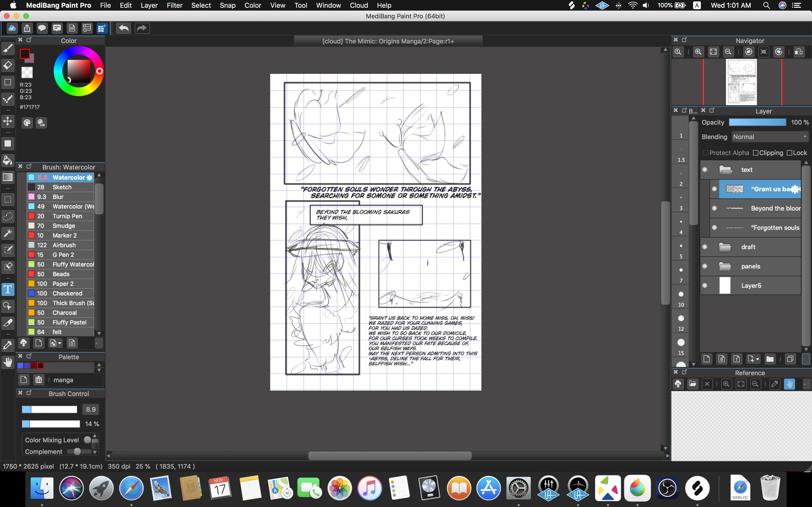
Task: Select the G Pen 2 brush
Action: tap(63, 255)
